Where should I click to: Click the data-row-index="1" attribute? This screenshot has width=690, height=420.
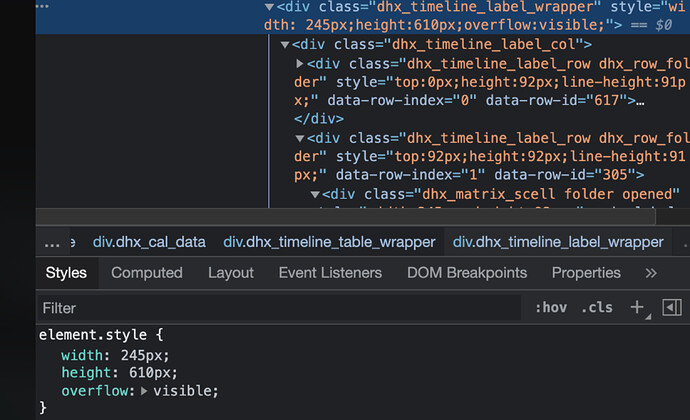tap(411, 175)
